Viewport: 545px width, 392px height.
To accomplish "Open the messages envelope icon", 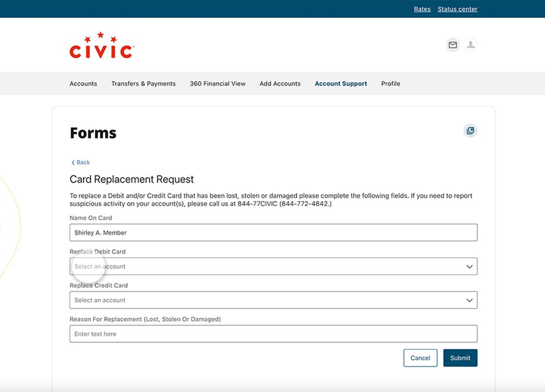I will (x=452, y=45).
